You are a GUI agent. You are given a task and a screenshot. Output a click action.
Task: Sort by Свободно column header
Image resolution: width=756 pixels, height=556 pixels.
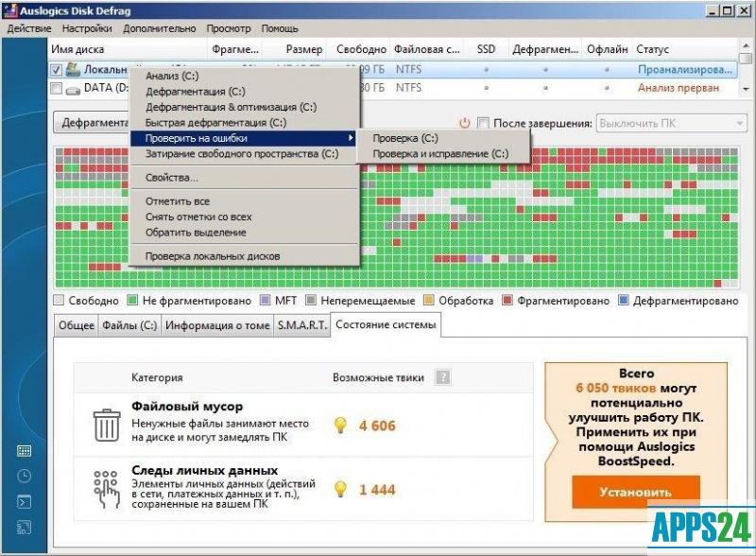361,49
